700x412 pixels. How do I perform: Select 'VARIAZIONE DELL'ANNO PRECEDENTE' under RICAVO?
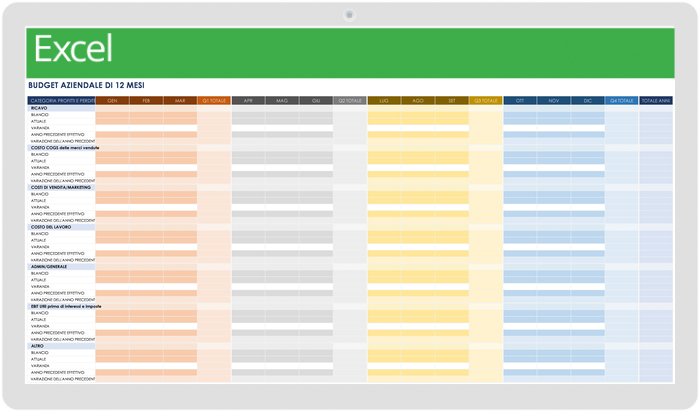[x=62, y=141]
